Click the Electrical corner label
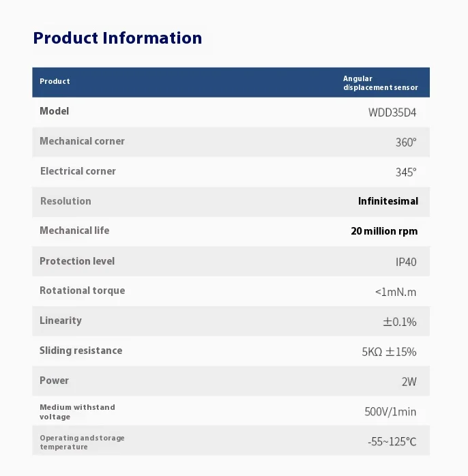Image resolution: width=468 pixels, height=476 pixels. coord(78,171)
